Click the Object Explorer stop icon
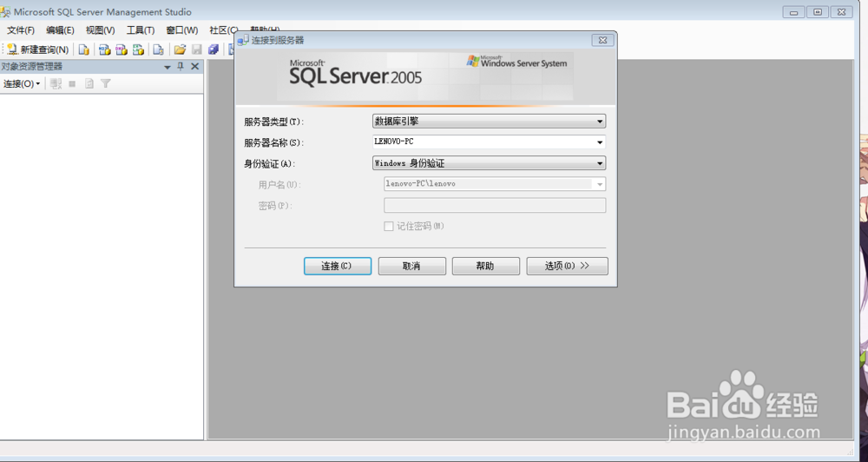The image size is (868, 462). [x=72, y=83]
